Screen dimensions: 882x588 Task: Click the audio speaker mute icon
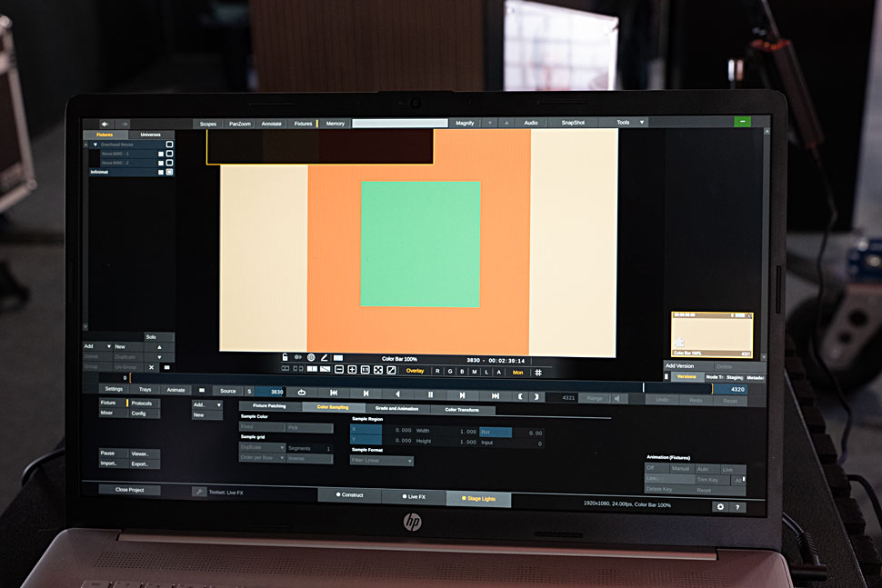click(617, 399)
